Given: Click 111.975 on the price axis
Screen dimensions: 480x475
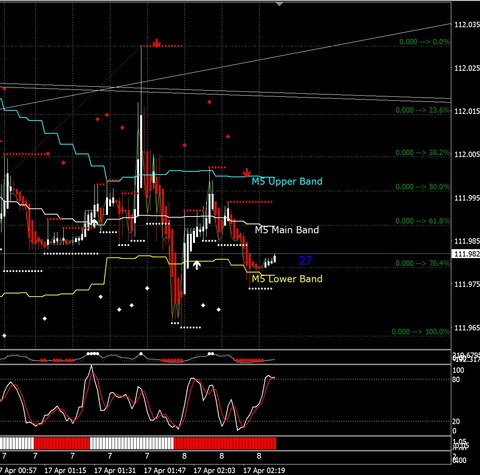Looking at the screenshot, I should 467,284.
